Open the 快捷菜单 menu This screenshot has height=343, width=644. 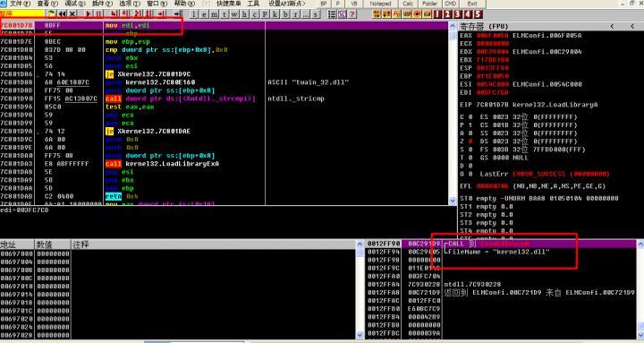pos(229,4)
